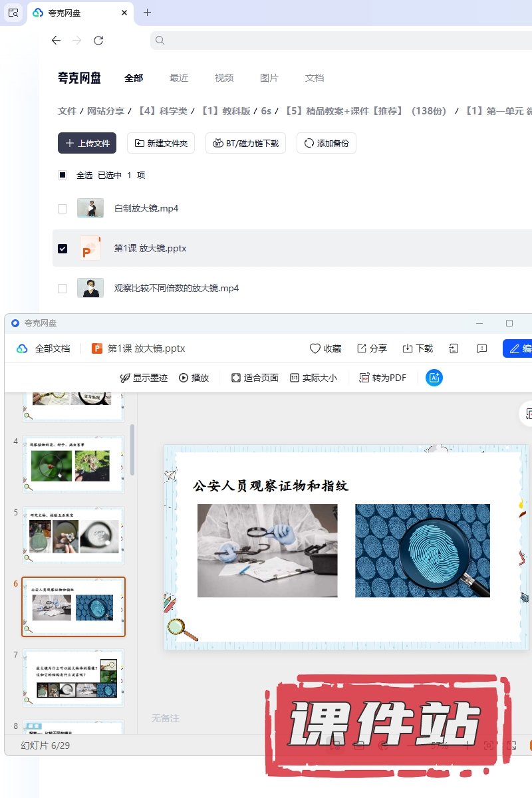Open the 文档 tab

tap(315, 78)
